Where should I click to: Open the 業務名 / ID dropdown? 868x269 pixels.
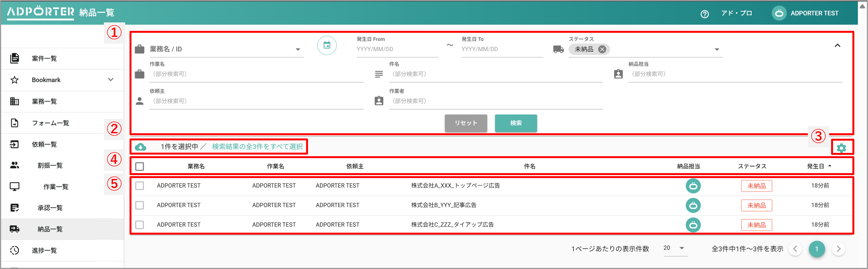click(298, 49)
